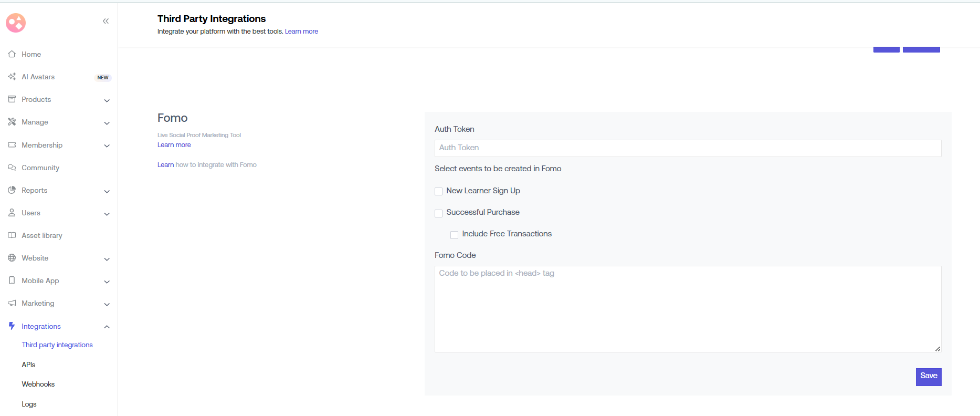Open Learn how to integrate with Fomo link
This screenshot has height=416, width=980.
tap(207, 165)
